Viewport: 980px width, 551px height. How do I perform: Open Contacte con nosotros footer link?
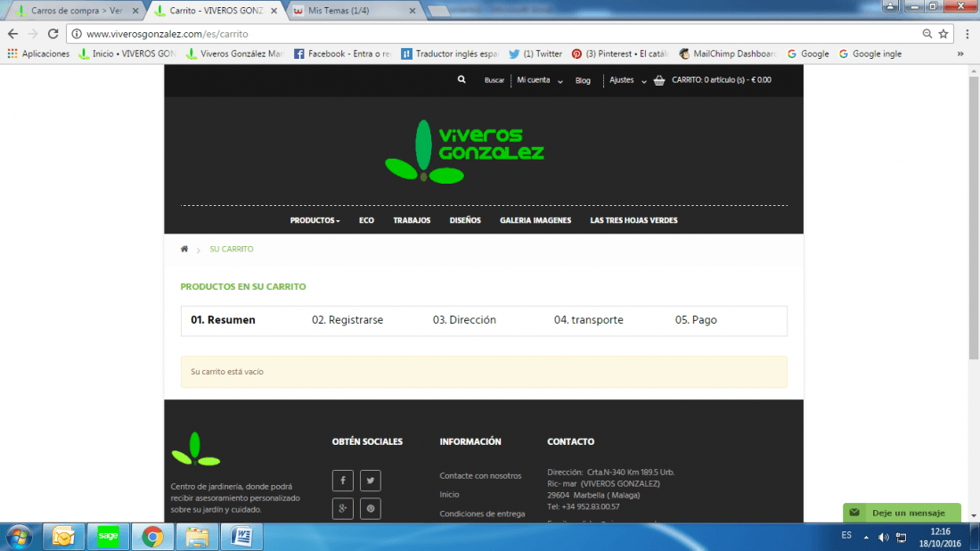pyautogui.click(x=480, y=475)
